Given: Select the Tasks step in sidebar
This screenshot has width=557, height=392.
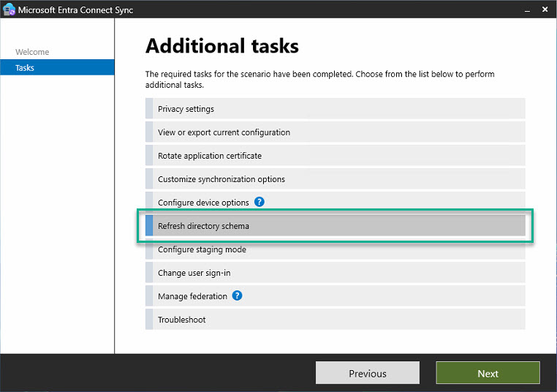Looking at the screenshot, I should coord(25,68).
